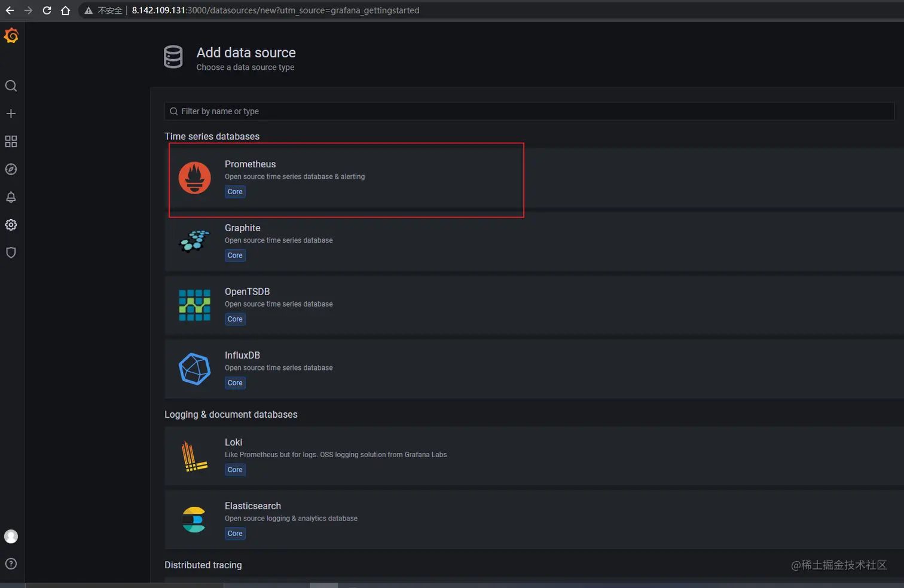The height and width of the screenshot is (588, 904).
Task: Open the Server Admin shield icon
Action: coord(11,252)
